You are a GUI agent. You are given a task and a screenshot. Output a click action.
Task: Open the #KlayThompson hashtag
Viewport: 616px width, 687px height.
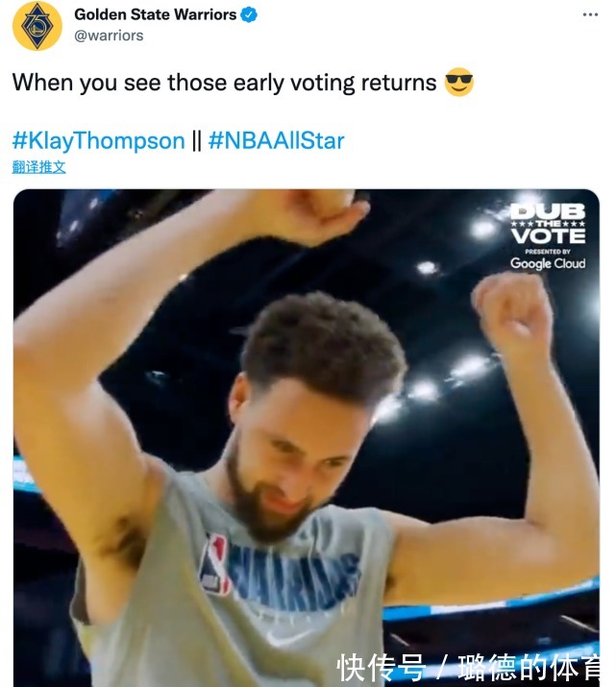click(x=99, y=140)
